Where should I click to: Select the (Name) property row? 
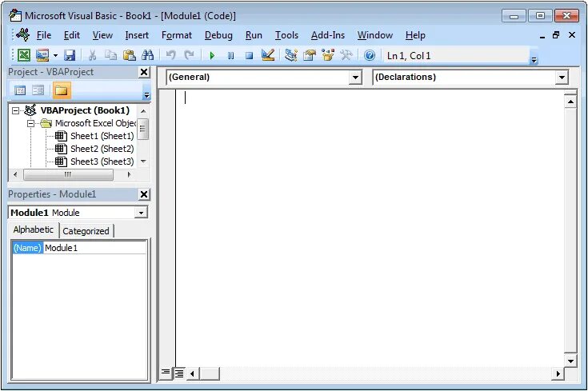(x=27, y=248)
